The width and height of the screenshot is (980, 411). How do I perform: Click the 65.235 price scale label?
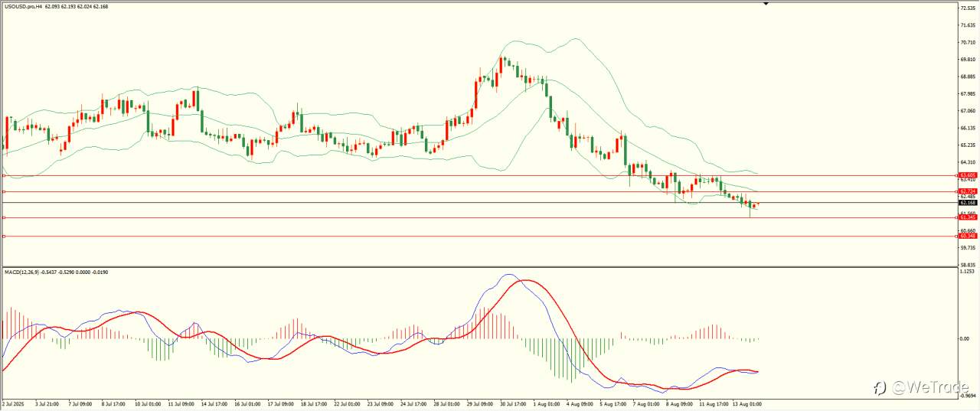coord(968,145)
